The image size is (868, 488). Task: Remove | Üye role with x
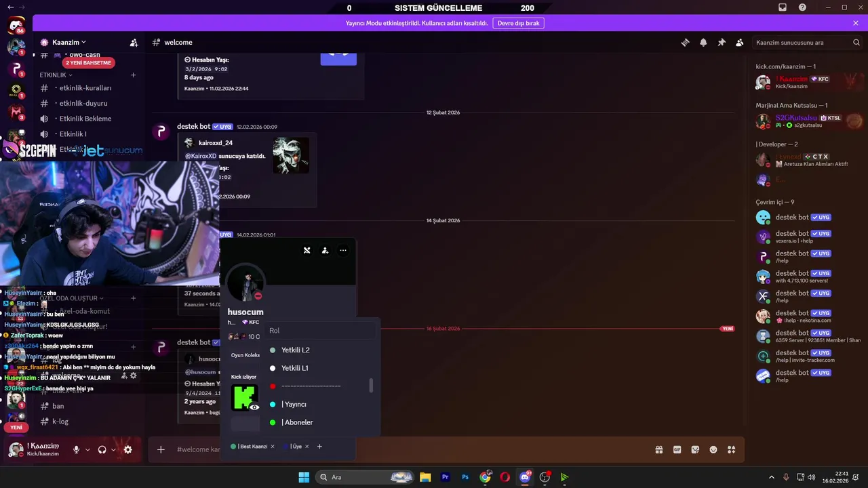(307, 447)
